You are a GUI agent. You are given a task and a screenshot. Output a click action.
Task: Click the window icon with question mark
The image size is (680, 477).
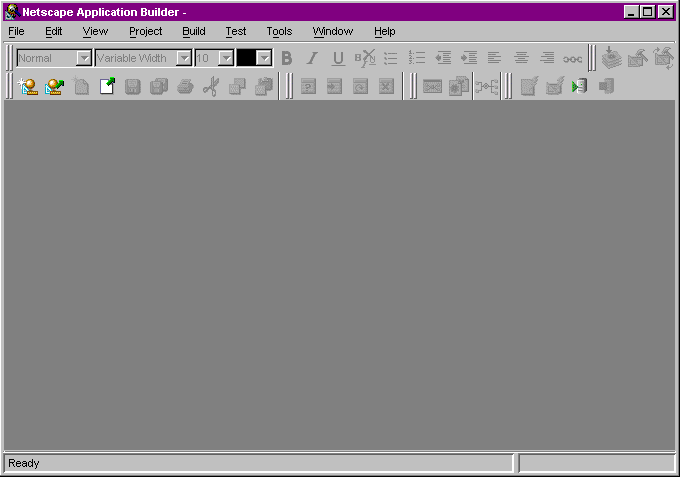tap(308, 86)
